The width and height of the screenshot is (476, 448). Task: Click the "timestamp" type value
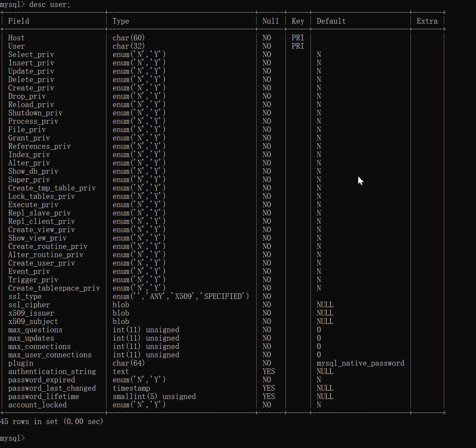point(131,388)
